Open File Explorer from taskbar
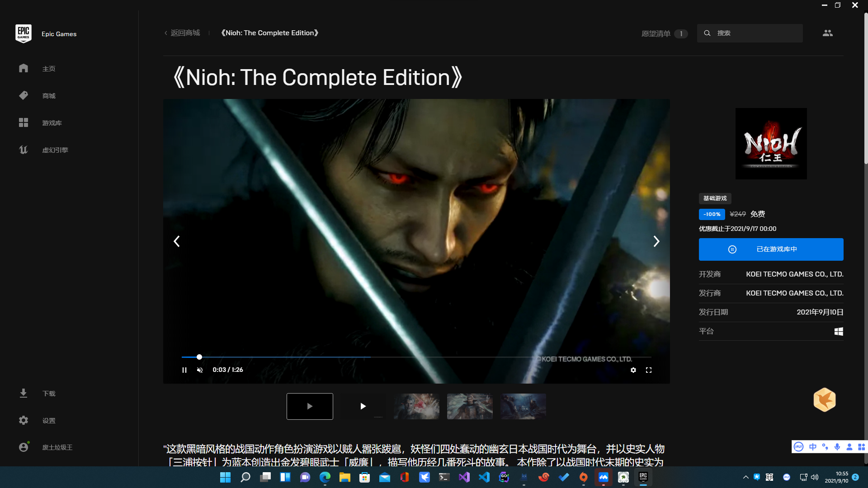 [344, 477]
